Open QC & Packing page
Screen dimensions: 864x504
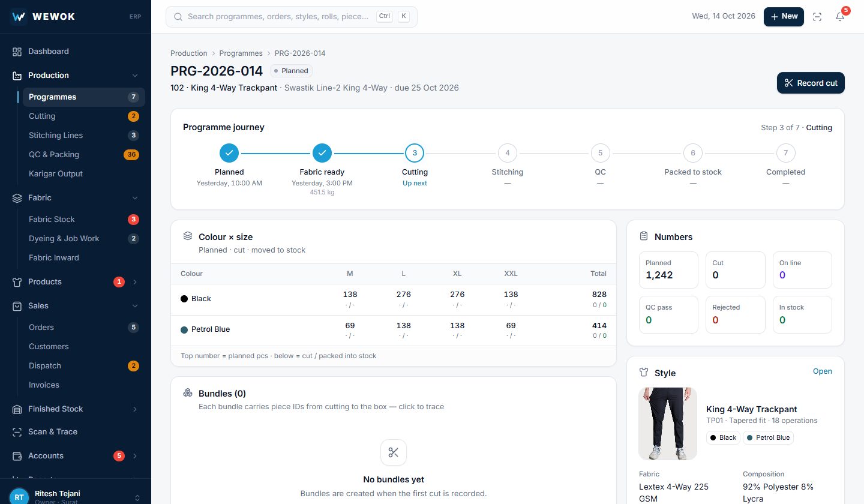point(84,155)
